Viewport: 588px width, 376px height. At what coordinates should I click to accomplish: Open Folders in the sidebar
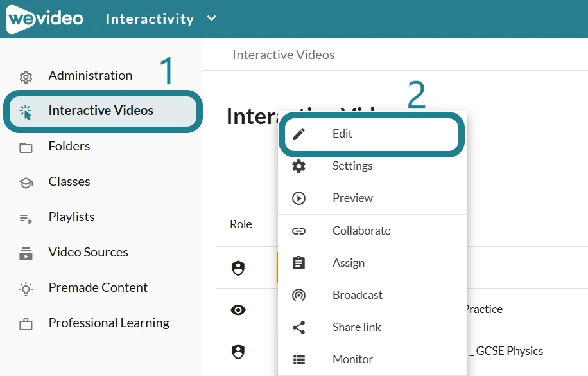click(x=69, y=146)
